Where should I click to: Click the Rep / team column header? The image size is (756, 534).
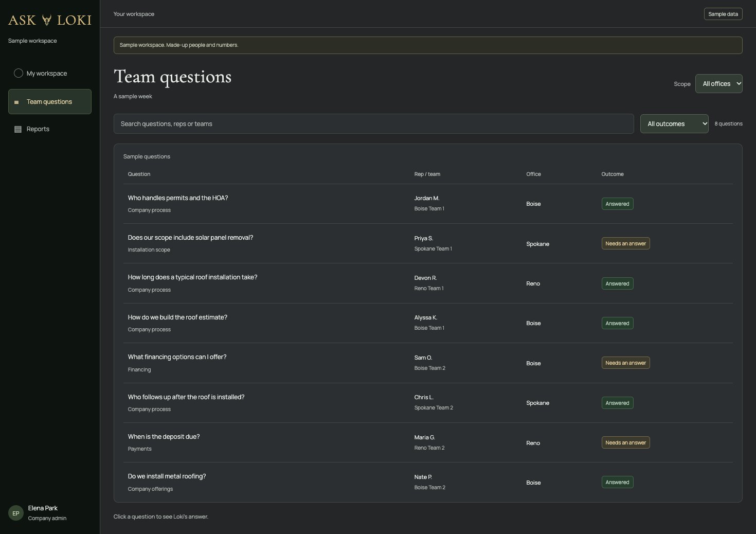click(427, 174)
